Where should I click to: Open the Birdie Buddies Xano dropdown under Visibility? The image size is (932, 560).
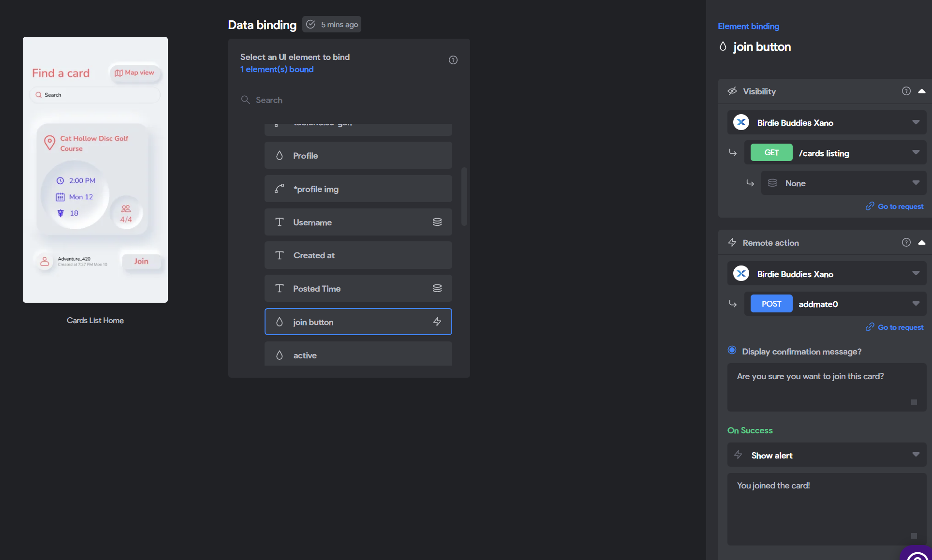click(827, 122)
